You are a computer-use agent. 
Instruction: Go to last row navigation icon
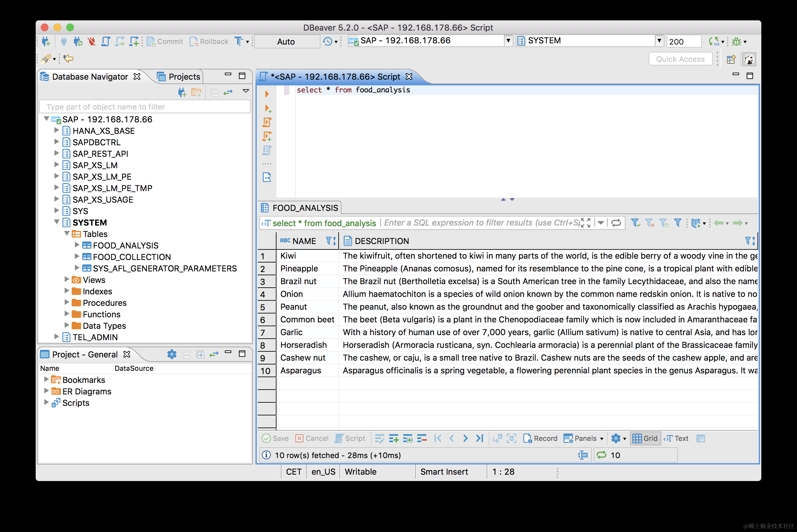point(479,438)
